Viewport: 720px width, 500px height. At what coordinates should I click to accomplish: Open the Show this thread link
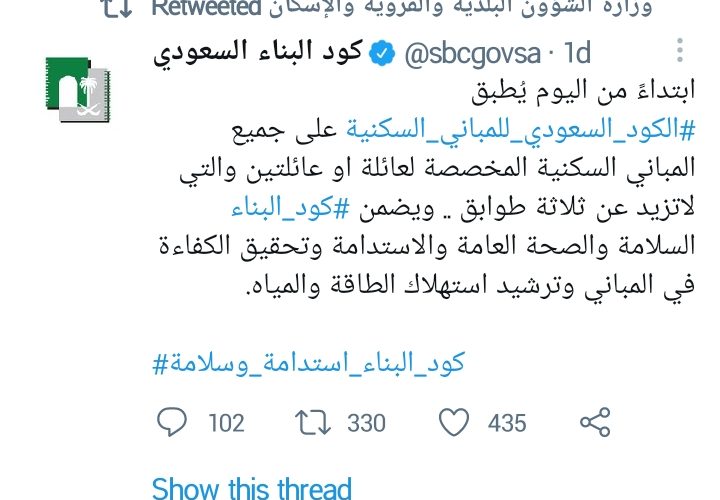[252, 488]
